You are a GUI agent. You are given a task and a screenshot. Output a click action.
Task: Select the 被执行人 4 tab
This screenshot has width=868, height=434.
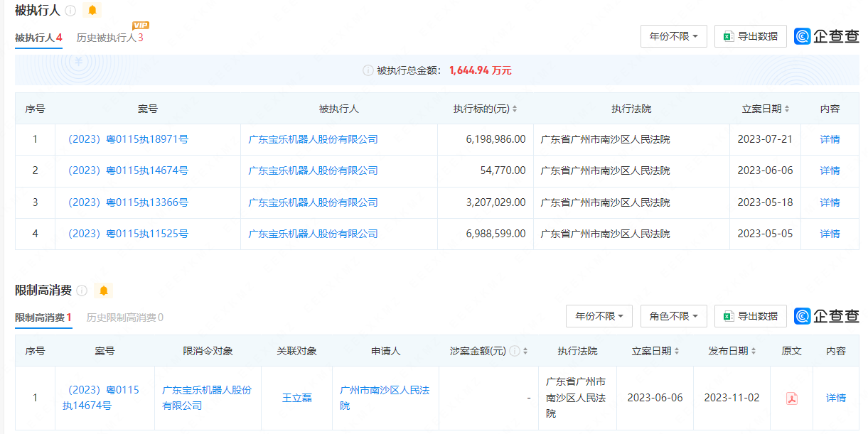click(38, 38)
